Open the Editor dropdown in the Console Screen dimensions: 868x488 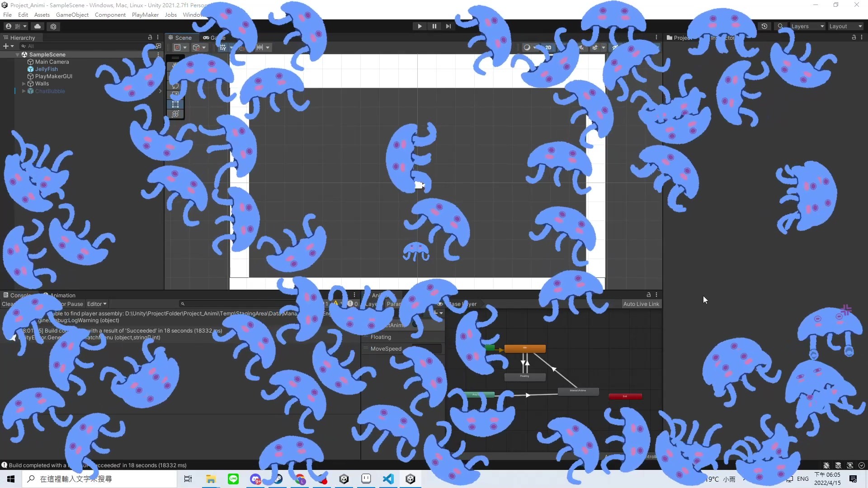[97, 304]
